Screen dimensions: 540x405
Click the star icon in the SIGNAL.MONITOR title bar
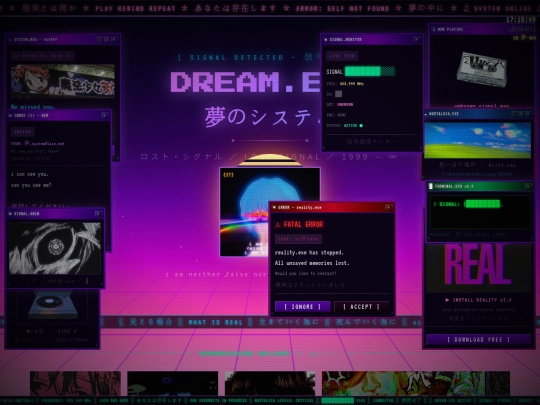click(x=326, y=40)
